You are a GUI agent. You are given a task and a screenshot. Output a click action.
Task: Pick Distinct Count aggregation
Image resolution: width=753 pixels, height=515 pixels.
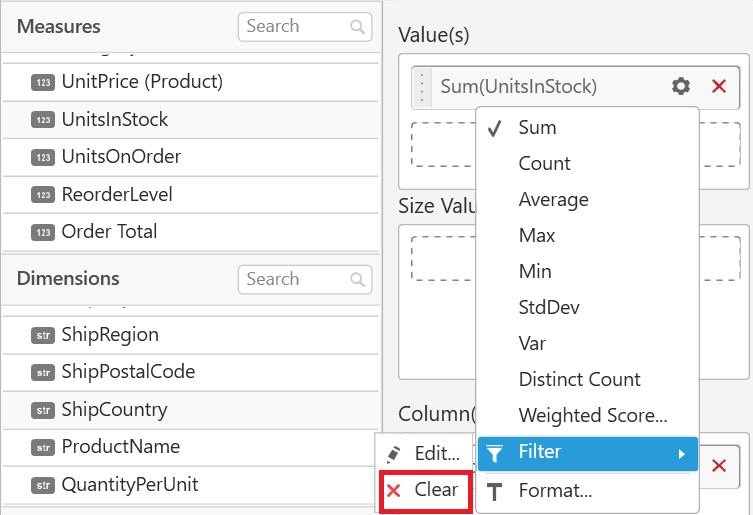point(579,380)
